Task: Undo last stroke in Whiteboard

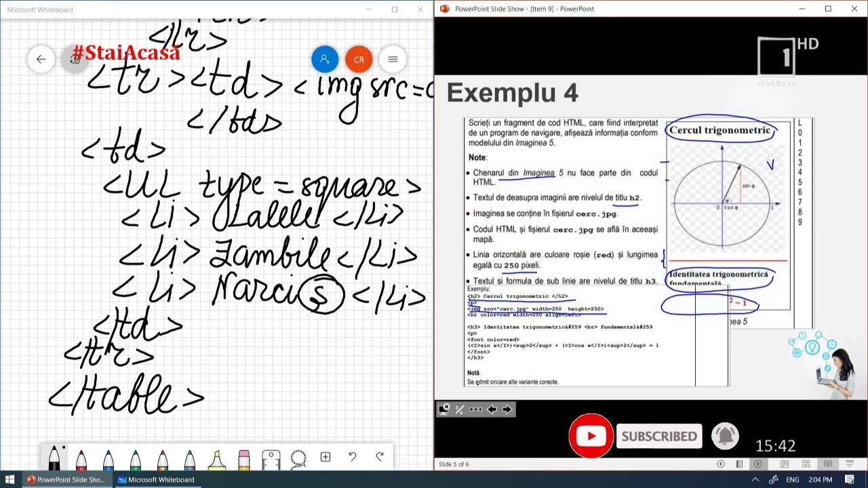Action: pos(353,457)
